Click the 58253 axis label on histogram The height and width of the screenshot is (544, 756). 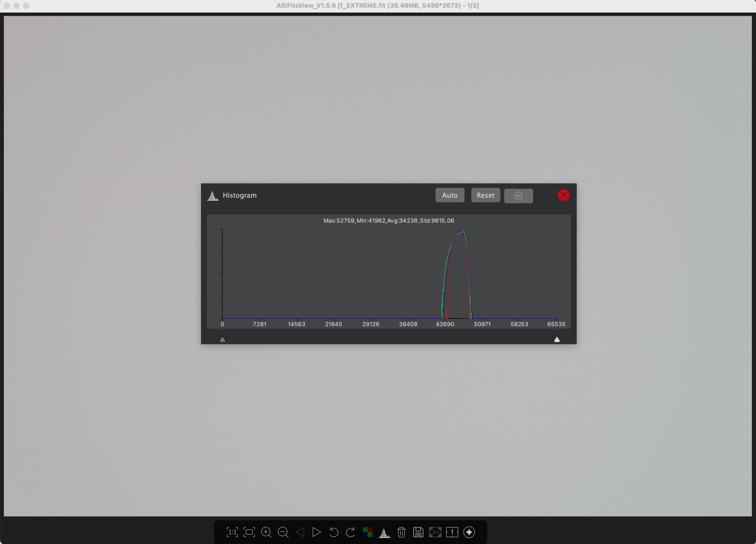[x=520, y=324]
